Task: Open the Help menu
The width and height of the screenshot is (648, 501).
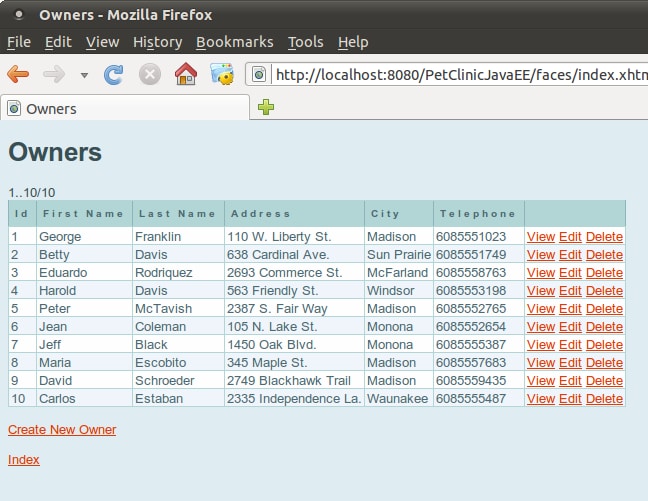Action: (353, 42)
